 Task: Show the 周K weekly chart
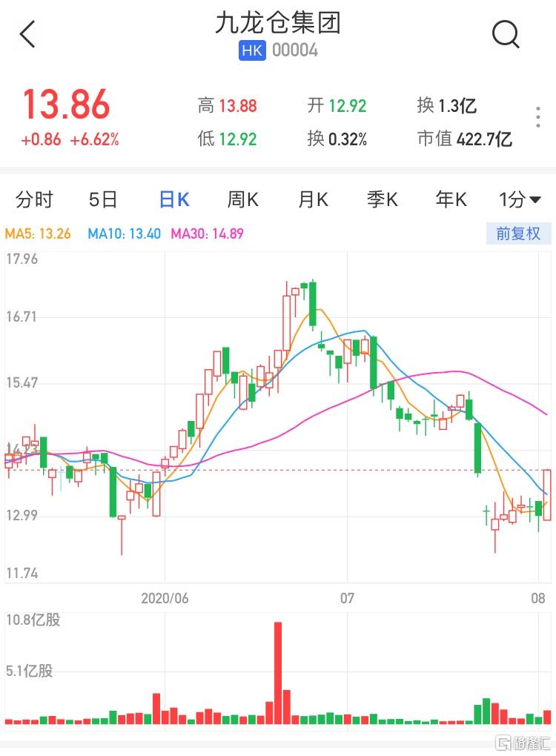[x=242, y=199]
